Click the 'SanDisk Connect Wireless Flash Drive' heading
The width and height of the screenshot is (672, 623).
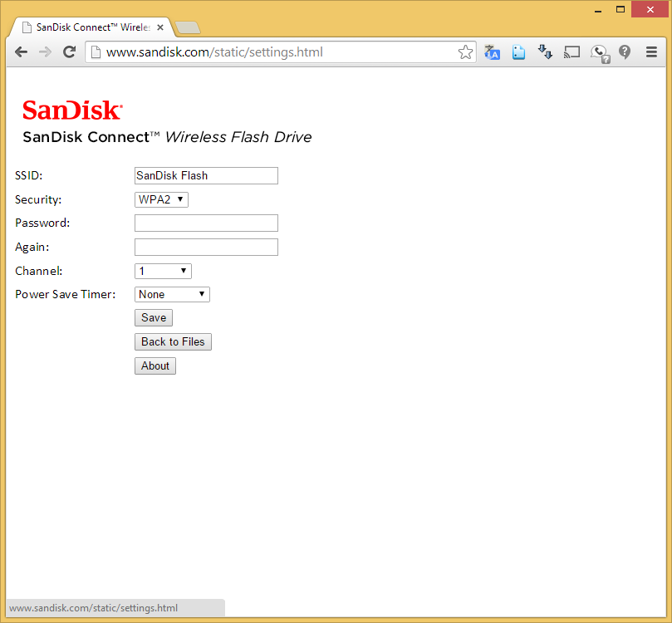[167, 137]
